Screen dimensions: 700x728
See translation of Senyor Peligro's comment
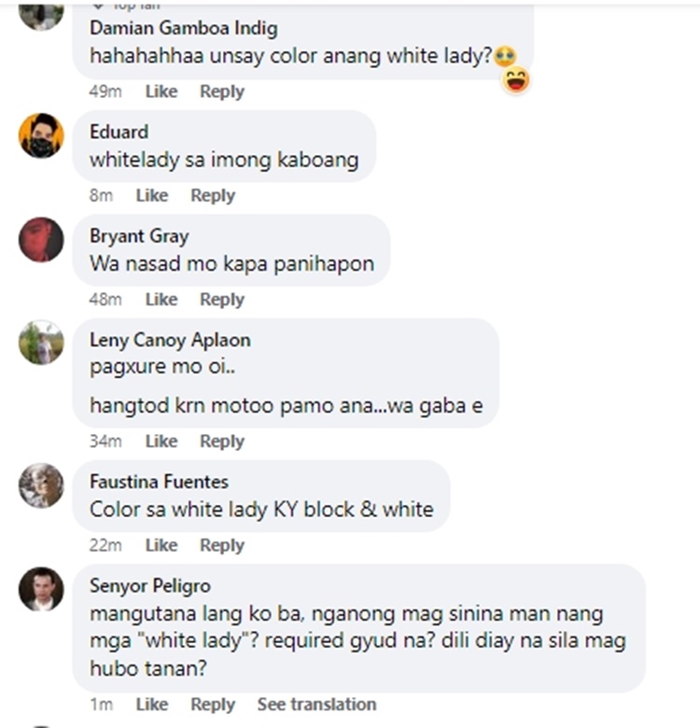[x=317, y=705]
